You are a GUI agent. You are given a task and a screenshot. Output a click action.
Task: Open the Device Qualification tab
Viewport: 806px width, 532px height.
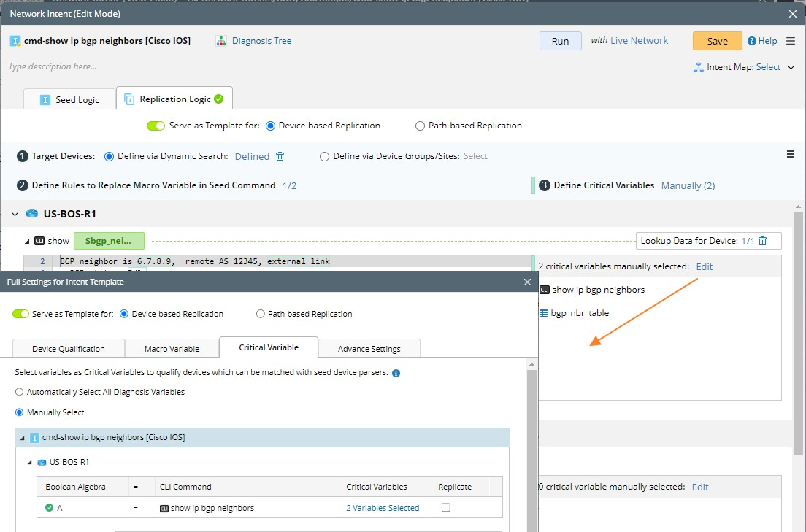click(x=69, y=349)
